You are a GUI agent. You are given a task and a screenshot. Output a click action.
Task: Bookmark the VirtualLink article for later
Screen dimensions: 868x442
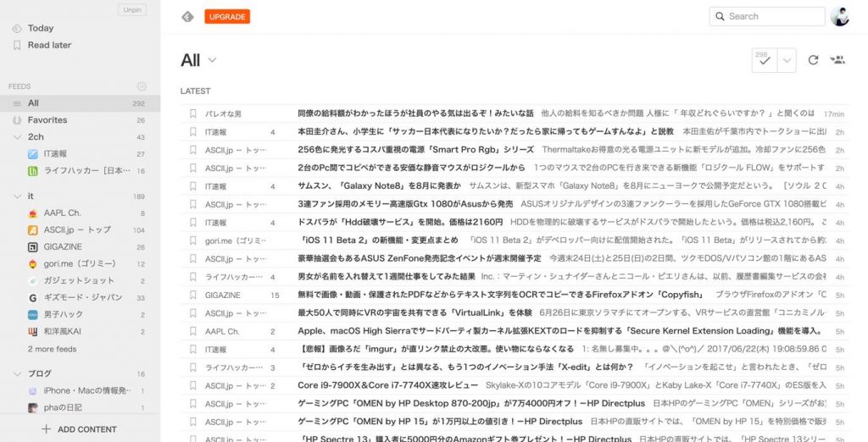[192, 313]
